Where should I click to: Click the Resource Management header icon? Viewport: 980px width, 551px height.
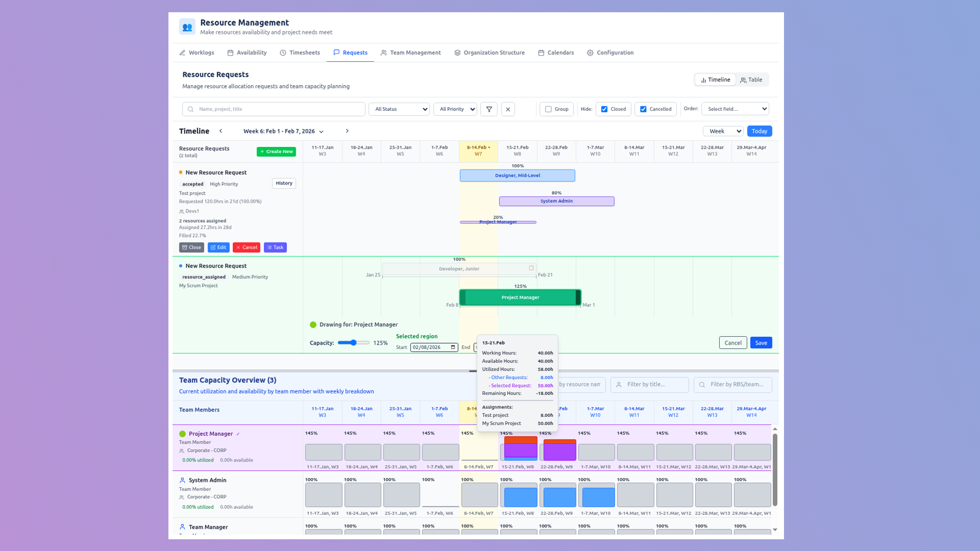tap(187, 26)
